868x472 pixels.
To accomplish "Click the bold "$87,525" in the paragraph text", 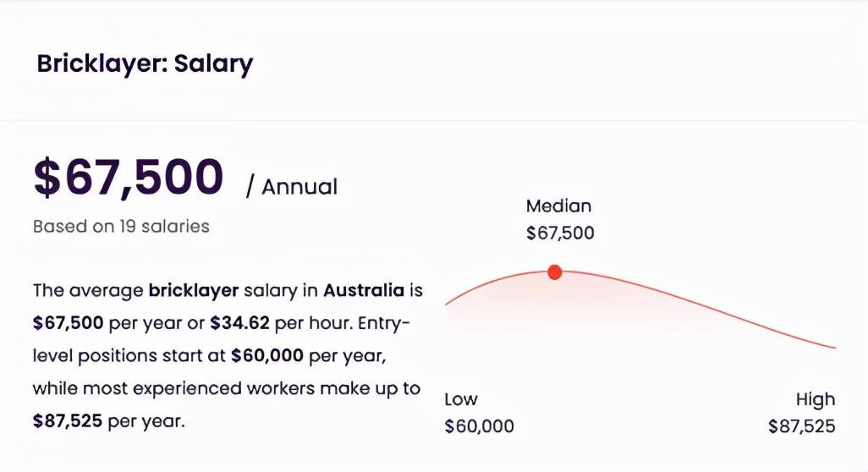I will coord(68,420).
